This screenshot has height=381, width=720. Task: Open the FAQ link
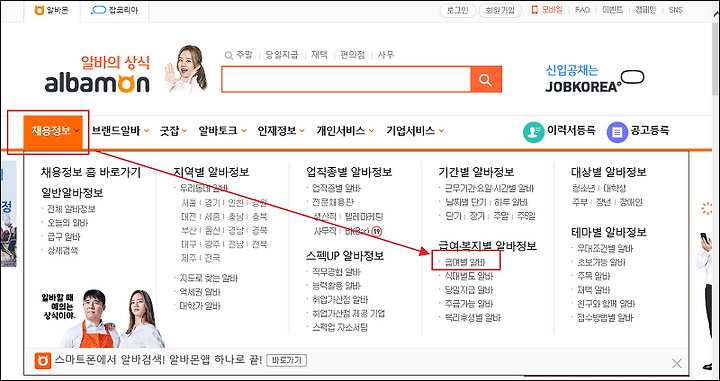tap(582, 10)
